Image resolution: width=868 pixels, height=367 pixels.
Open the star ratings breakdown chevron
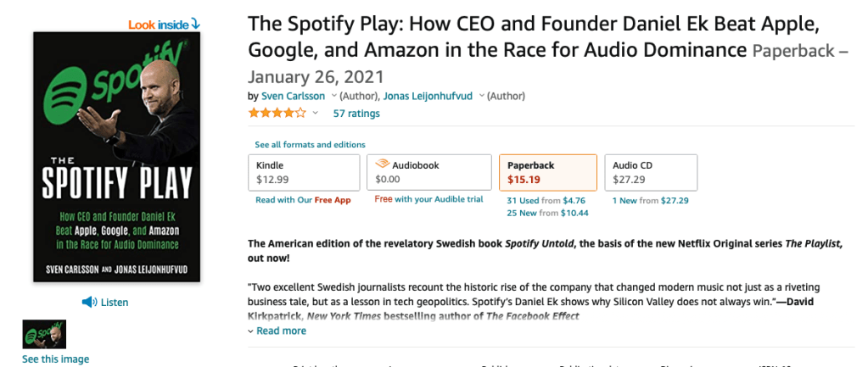[316, 114]
